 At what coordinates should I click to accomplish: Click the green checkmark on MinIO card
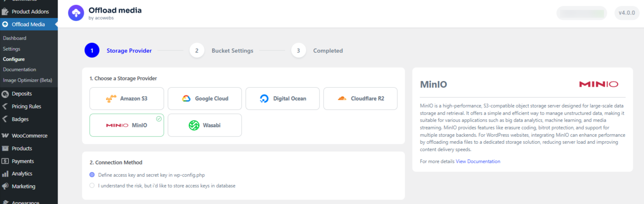tap(159, 119)
